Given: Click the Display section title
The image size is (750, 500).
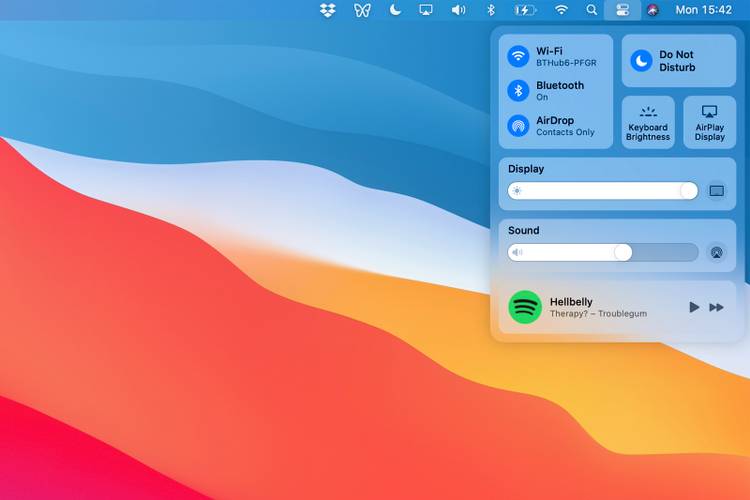Looking at the screenshot, I should pyautogui.click(x=526, y=169).
